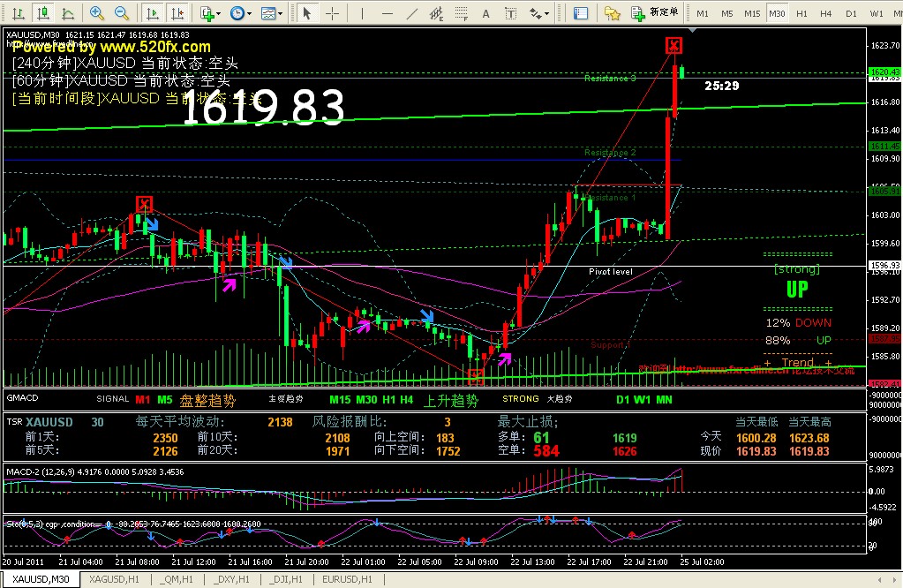Switch to the D1 timeframe
This screenshot has height=588, width=903.
(851, 13)
